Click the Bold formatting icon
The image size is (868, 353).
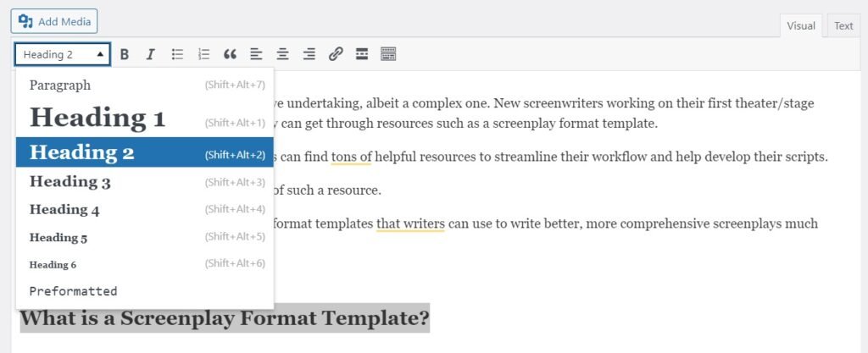coord(125,54)
